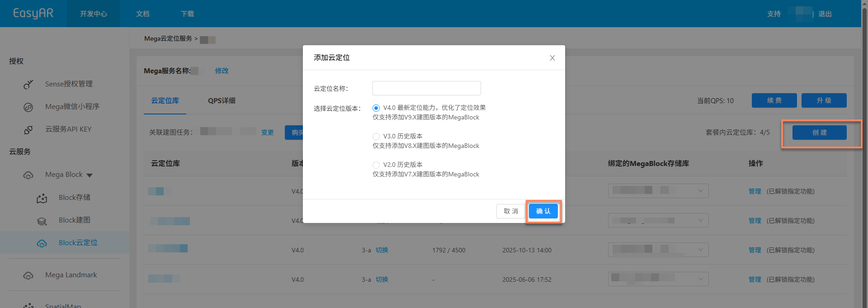Image resolution: width=868 pixels, height=308 pixels.
Task: Click the 当前QPS: 10 text
Action: (x=715, y=101)
